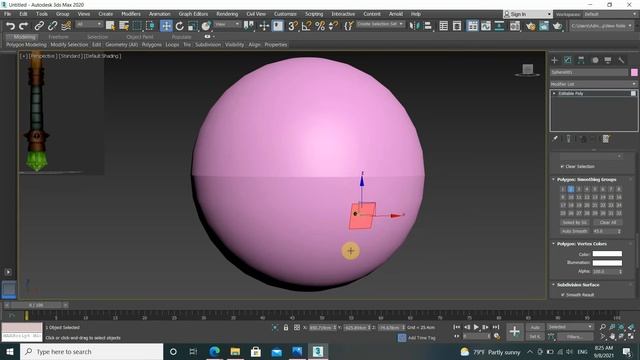Toggle Window/Crossing selection icon
Screen dimensions: 640x360
151,26
